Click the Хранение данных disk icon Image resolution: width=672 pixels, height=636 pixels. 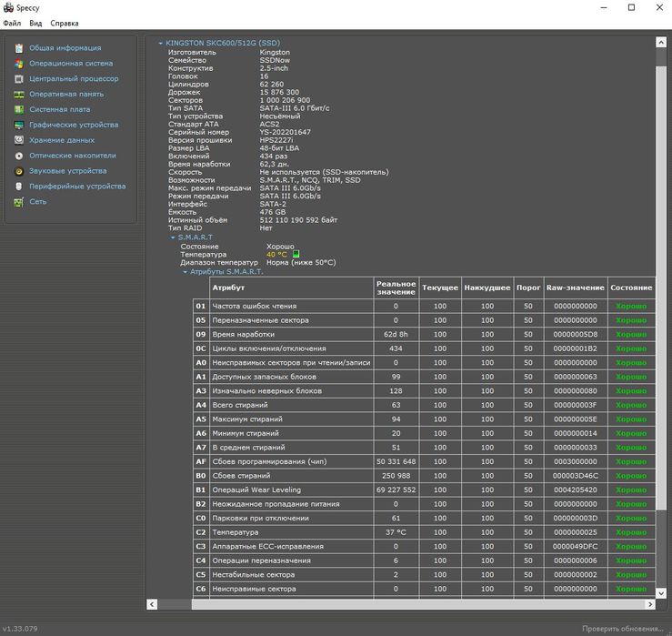pos(19,140)
